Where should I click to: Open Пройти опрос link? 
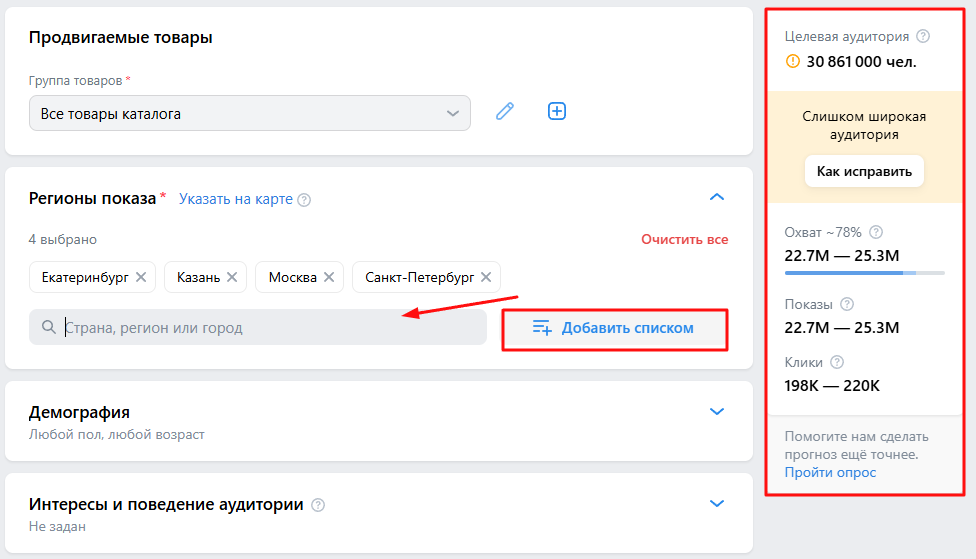pyautogui.click(x=830, y=472)
